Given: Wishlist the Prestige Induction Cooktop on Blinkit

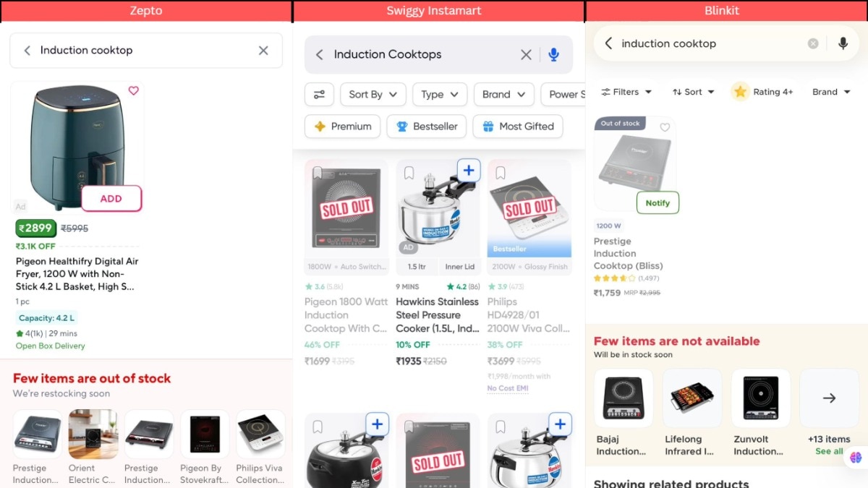Looking at the screenshot, I should (x=665, y=128).
